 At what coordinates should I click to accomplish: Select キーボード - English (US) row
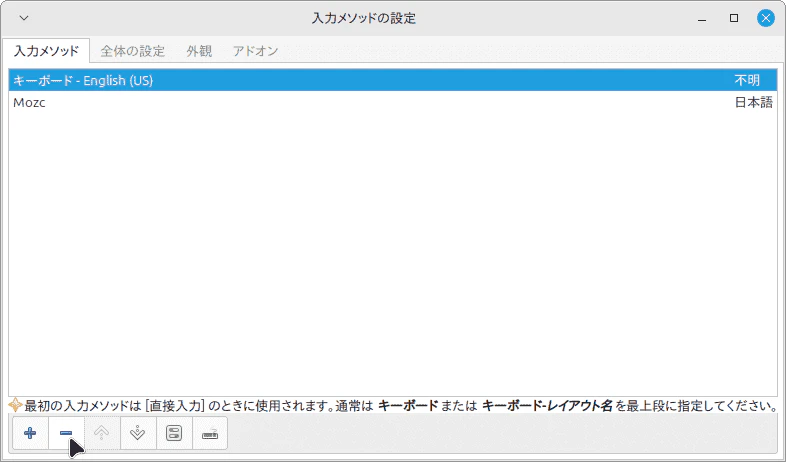(x=393, y=80)
